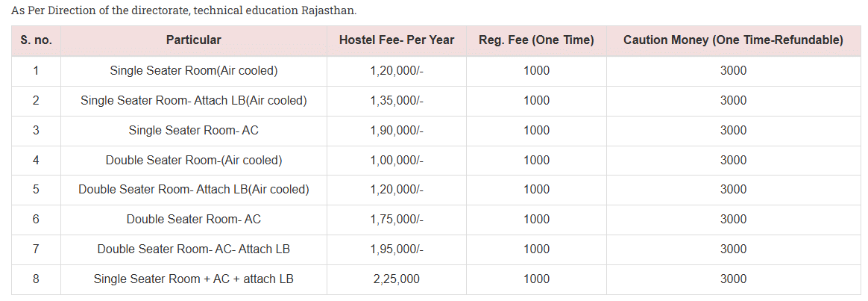Select 'Double Seater Room- Attach LB(Air cooled)' cell
Viewport: 868px width, 301px height.
193,190
